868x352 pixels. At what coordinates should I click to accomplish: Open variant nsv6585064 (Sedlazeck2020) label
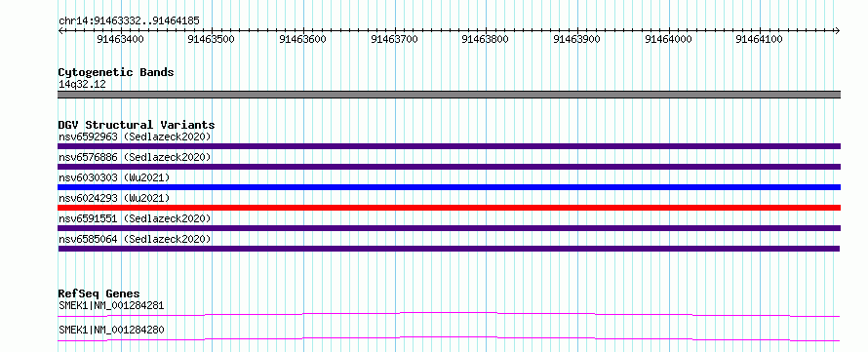(x=135, y=239)
